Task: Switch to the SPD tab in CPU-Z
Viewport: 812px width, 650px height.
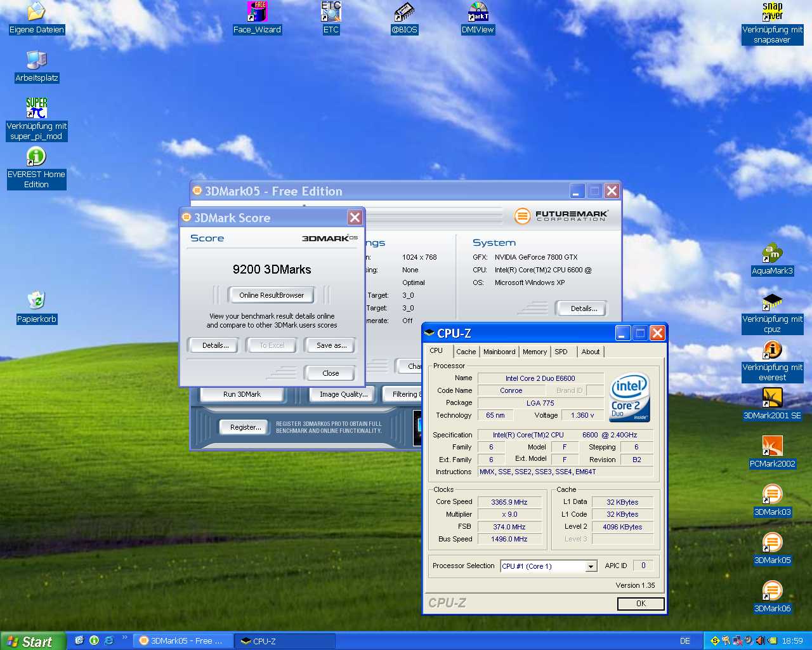Action: point(561,352)
